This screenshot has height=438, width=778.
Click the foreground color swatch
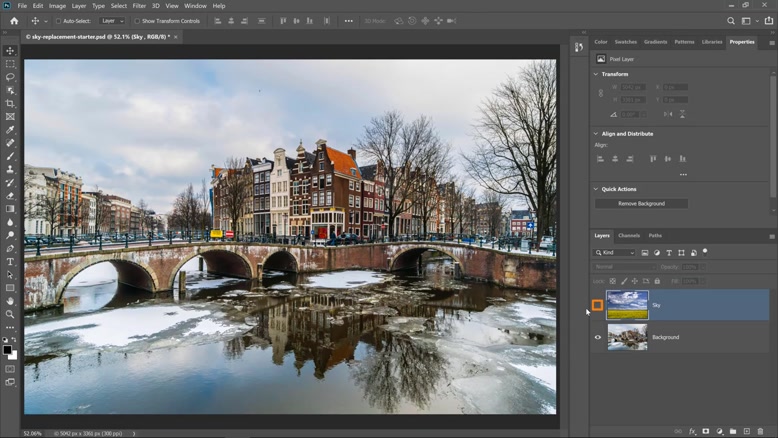pos(8,350)
